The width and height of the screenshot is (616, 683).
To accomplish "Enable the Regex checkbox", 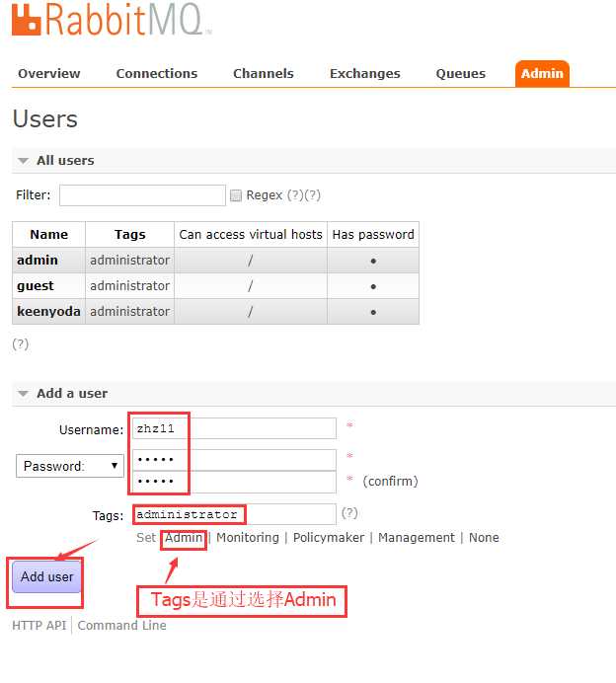I will coord(236,195).
